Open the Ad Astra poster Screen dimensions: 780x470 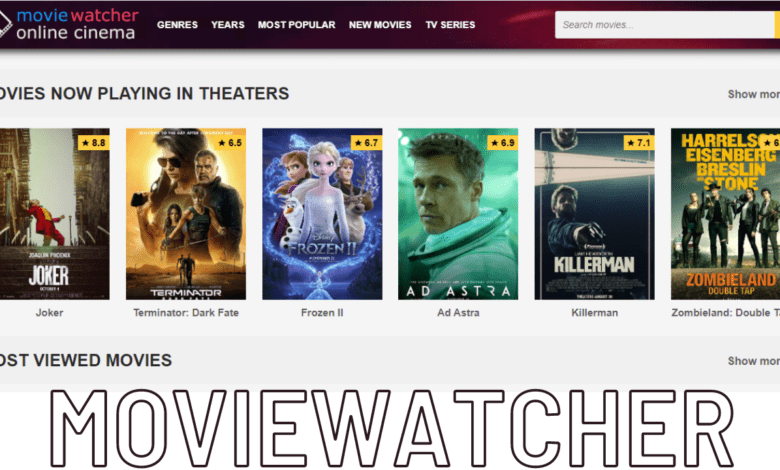[458, 214]
